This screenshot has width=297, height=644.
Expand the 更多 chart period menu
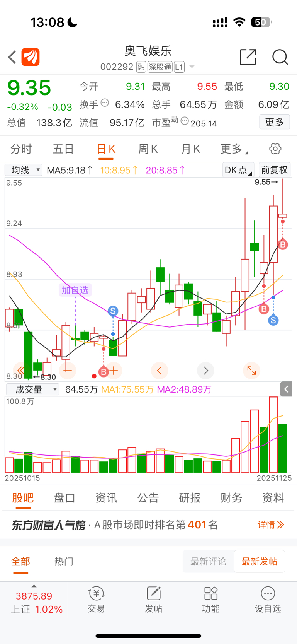click(x=234, y=149)
